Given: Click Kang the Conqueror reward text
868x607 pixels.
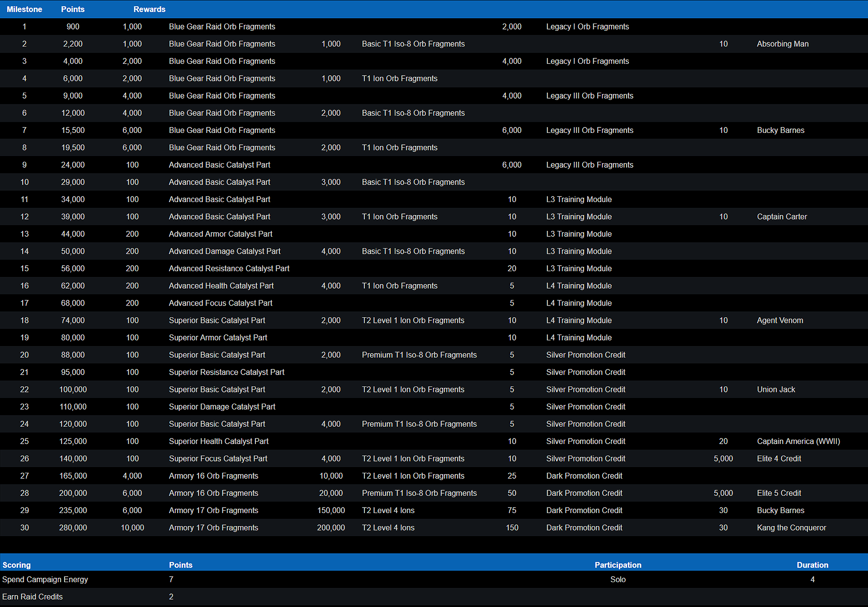Looking at the screenshot, I should 791,527.
